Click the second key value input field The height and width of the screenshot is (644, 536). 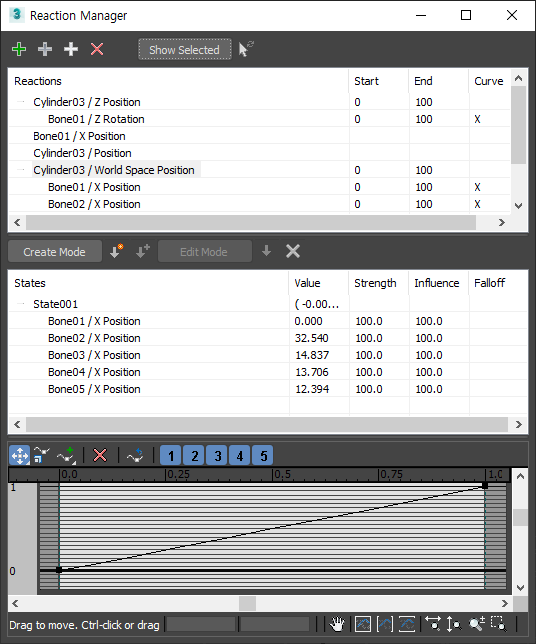pos(275,624)
